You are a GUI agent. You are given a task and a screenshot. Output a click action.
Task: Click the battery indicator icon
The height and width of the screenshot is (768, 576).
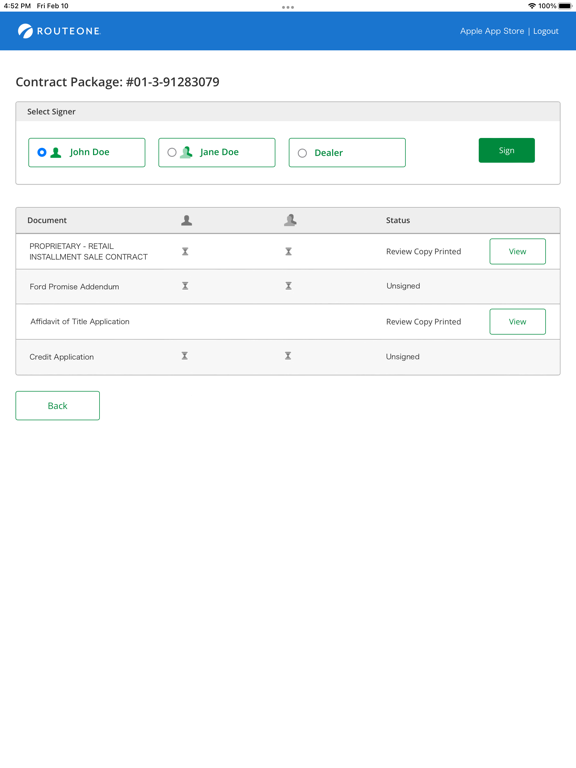pyautogui.click(x=565, y=6)
